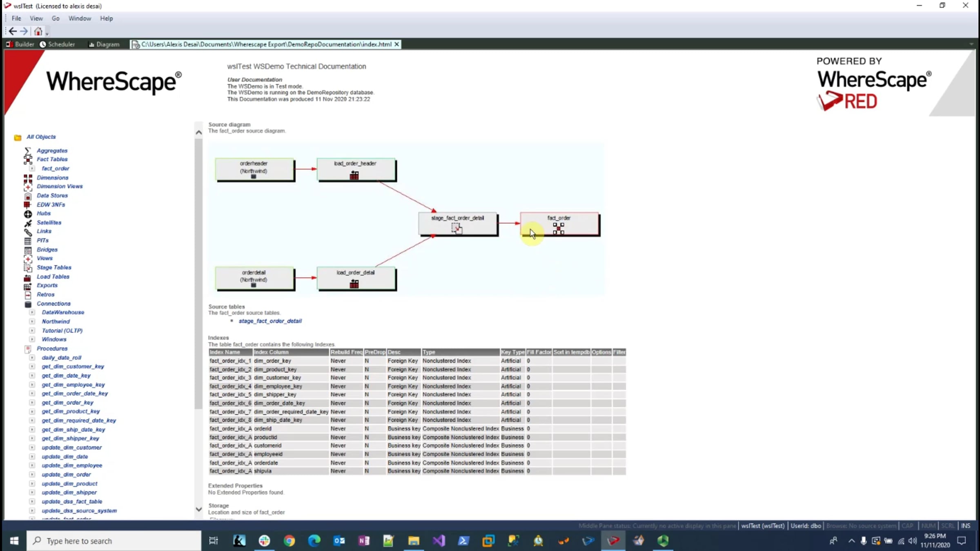Click the Satellites icon in object tree
This screenshot has width=980, height=551.
[x=28, y=223]
